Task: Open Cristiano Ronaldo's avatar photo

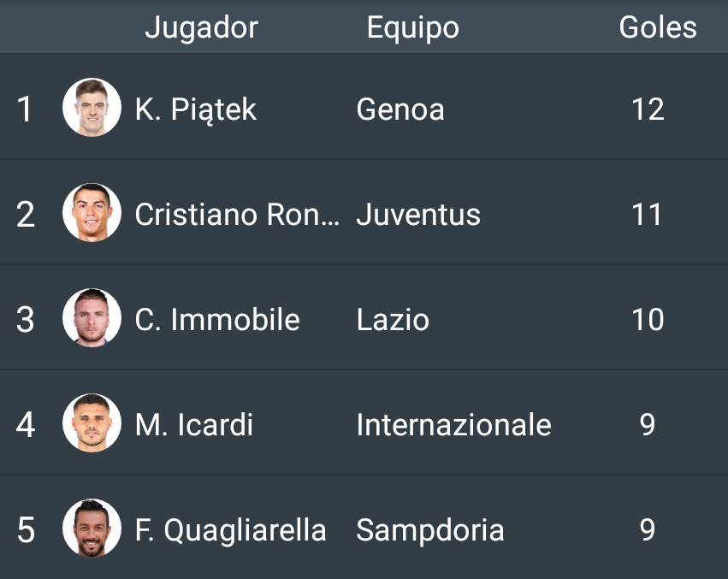Action: [x=92, y=213]
